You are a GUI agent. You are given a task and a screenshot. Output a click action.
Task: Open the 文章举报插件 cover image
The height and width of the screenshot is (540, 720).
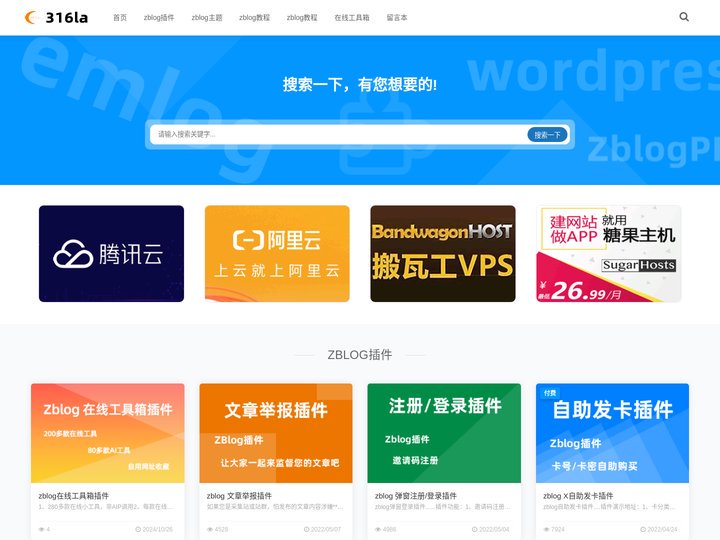coord(276,433)
